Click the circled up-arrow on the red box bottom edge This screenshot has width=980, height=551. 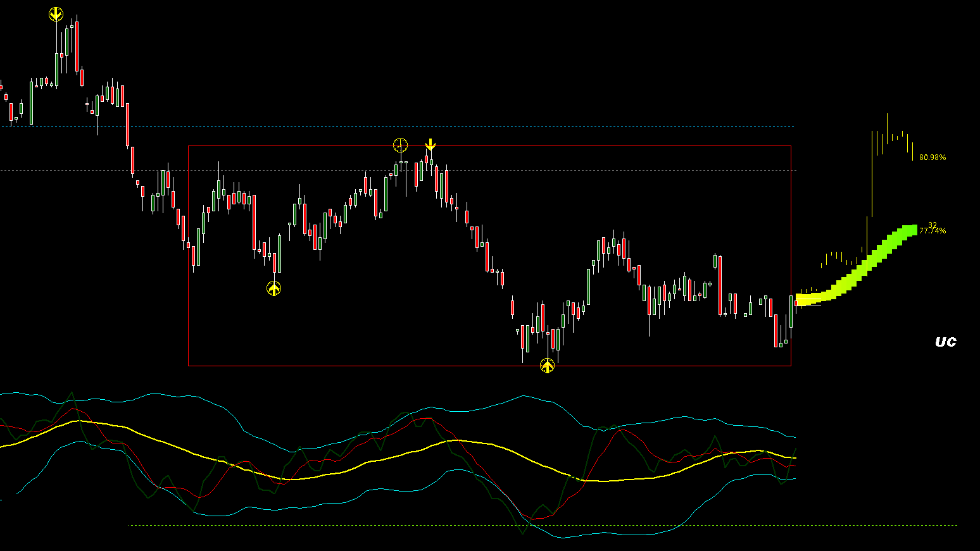pyautogui.click(x=547, y=366)
